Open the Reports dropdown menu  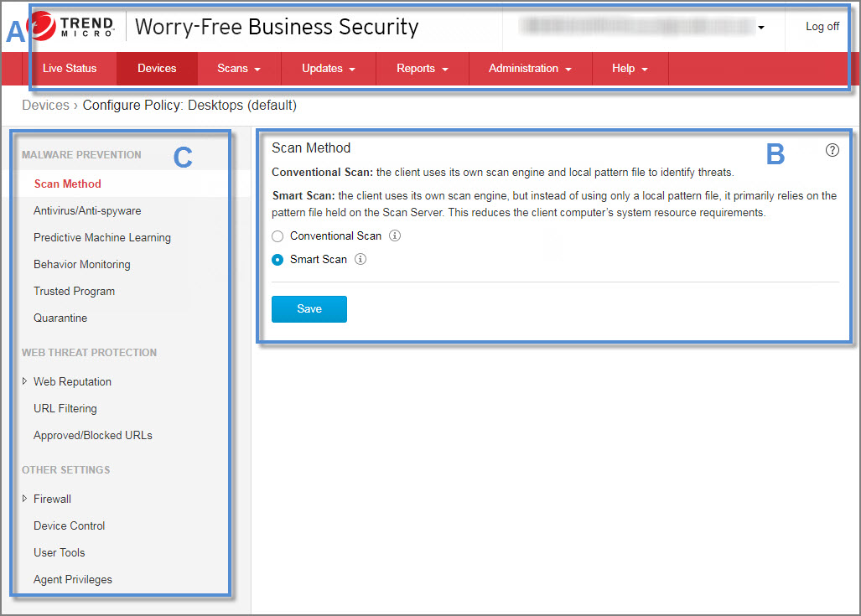pyautogui.click(x=422, y=69)
